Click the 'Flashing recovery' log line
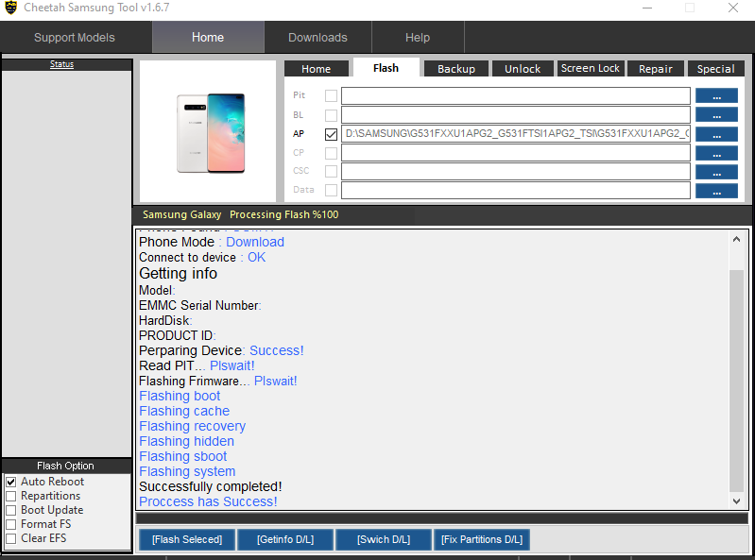The image size is (755, 560). coord(193,426)
